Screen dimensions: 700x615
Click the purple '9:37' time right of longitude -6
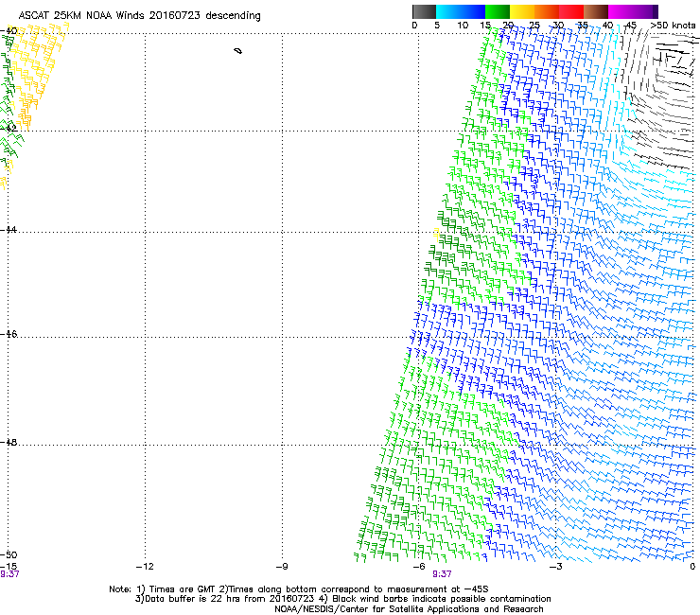pyautogui.click(x=442, y=574)
